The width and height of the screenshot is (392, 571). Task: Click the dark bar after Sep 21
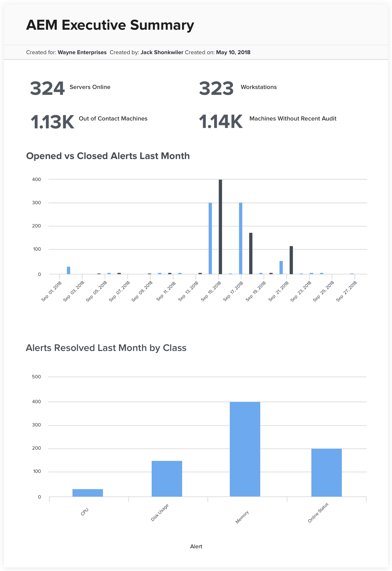pyautogui.click(x=291, y=260)
